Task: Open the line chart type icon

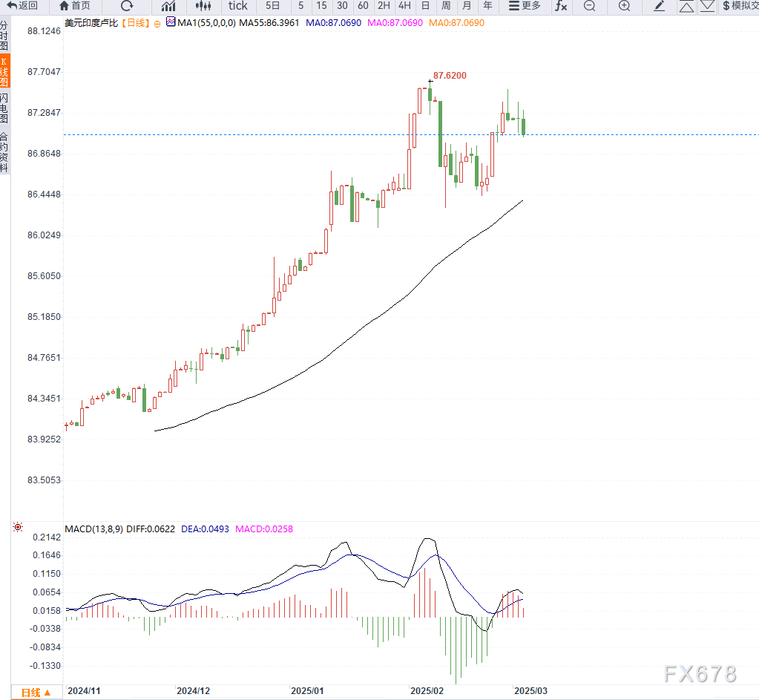Action: tap(168, 6)
